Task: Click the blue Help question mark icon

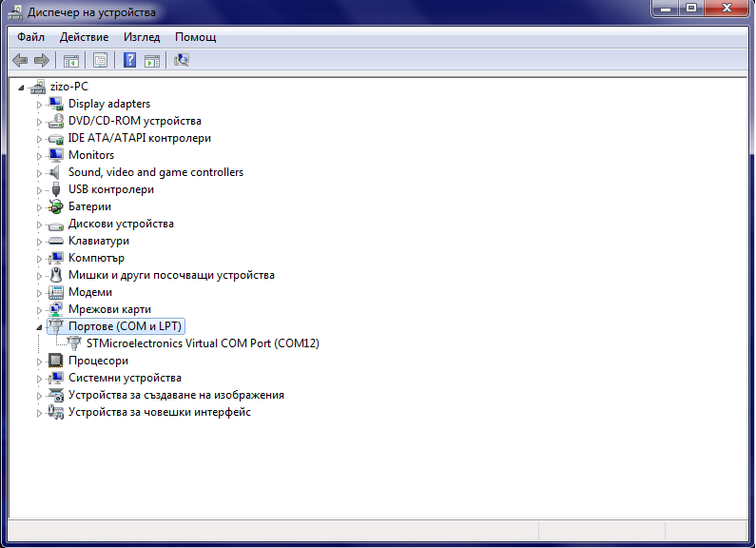Action: (129, 61)
